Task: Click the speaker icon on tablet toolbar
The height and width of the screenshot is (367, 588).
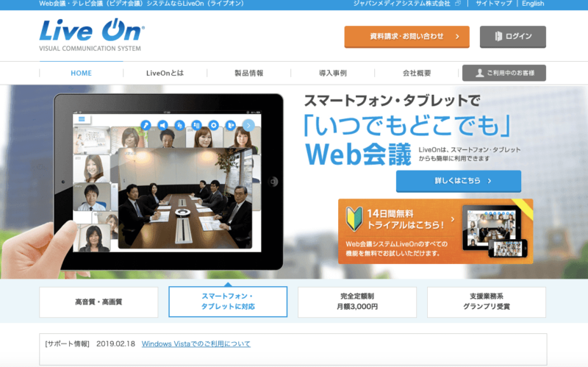Action: [162, 125]
